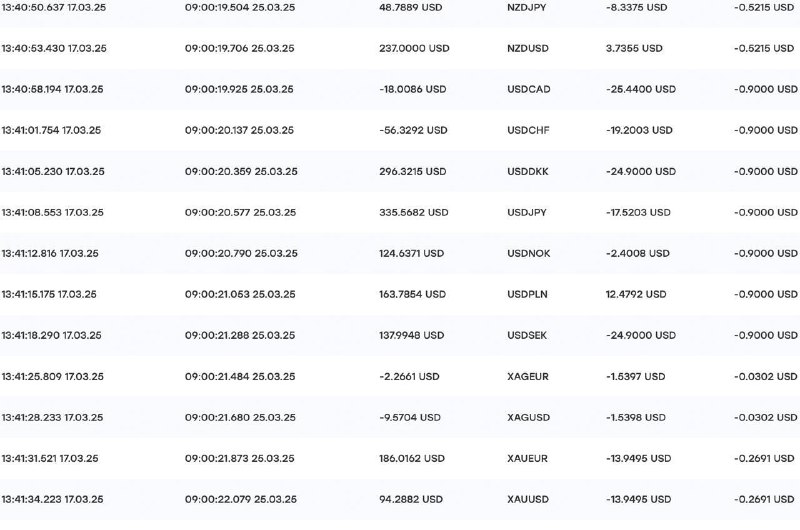Click the 12.4792 USD swap value
Viewport: 800px width, 530px height.
click(x=636, y=294)
